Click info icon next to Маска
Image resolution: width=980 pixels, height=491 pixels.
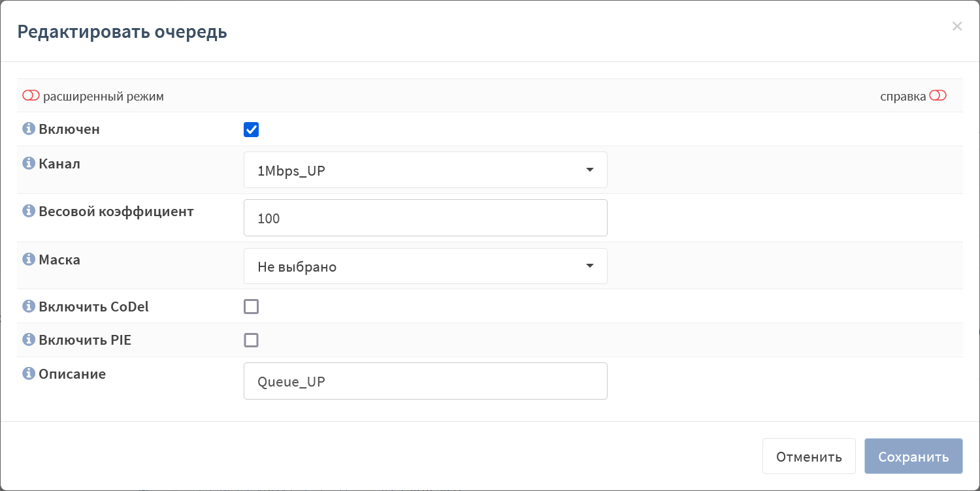28,259
